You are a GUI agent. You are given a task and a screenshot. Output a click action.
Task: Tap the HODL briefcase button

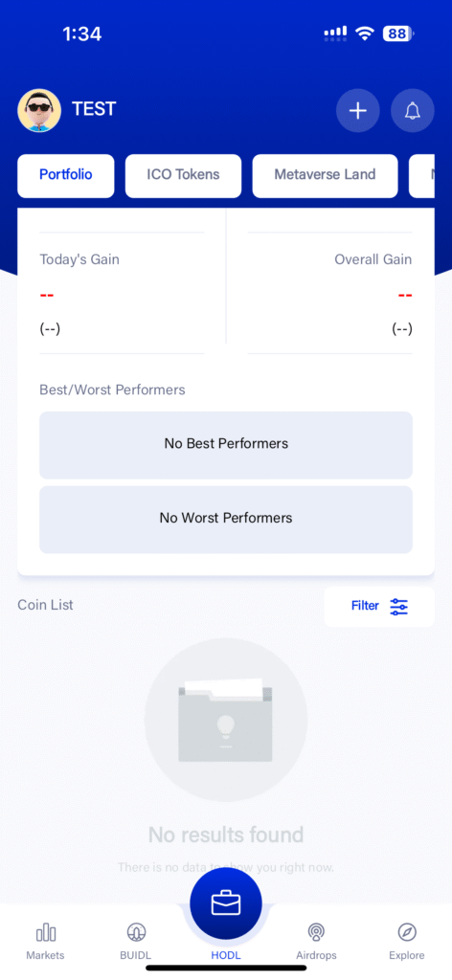coord(226,903)
